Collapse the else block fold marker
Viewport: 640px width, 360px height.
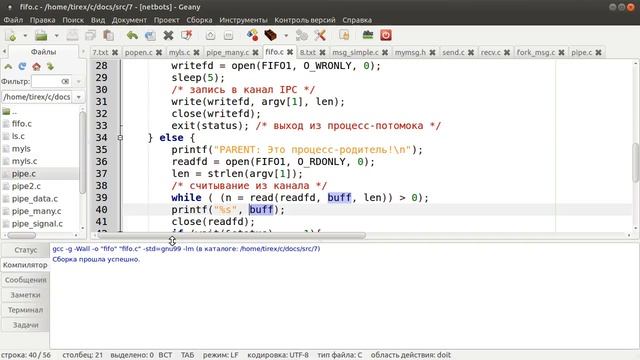click(120, 138)
